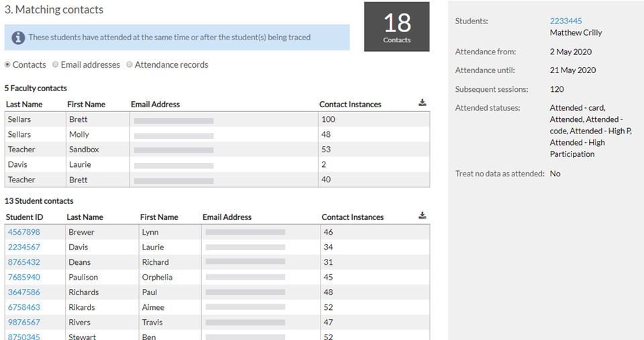Click the student Email Address column header
The width and height of the screenshot is (644, 340).
227,217
